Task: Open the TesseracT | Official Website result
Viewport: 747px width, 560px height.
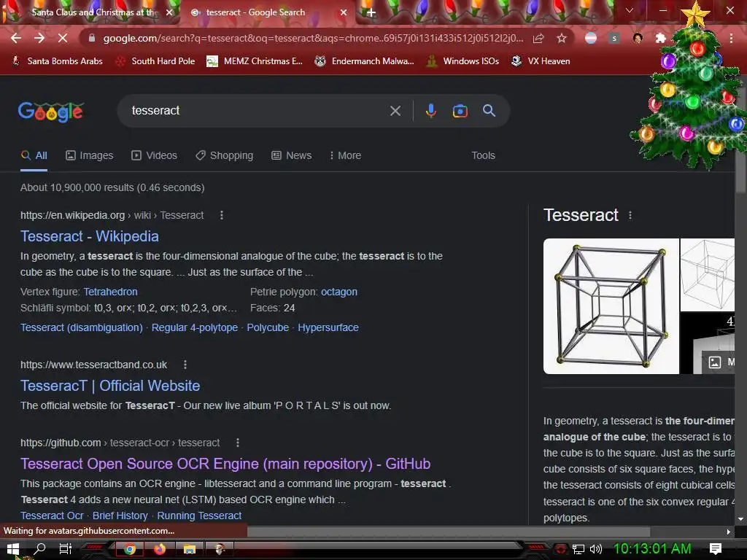Action: 110,386
